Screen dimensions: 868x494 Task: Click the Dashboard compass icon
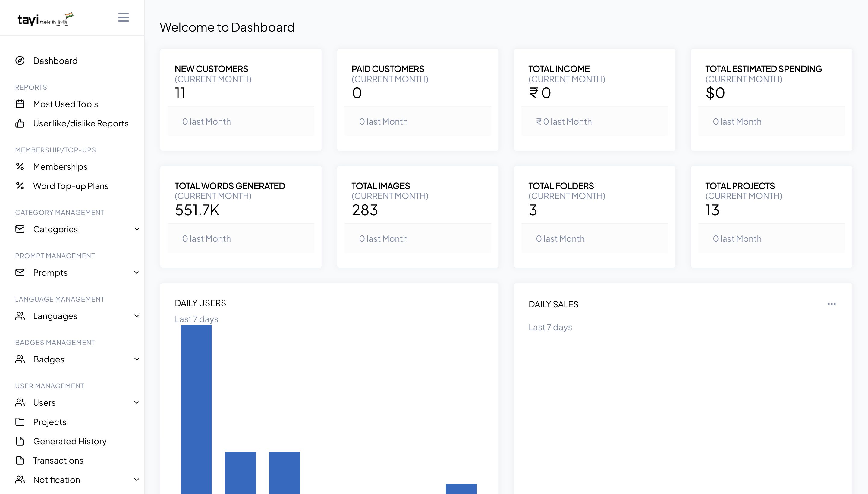tap(20, 61)
